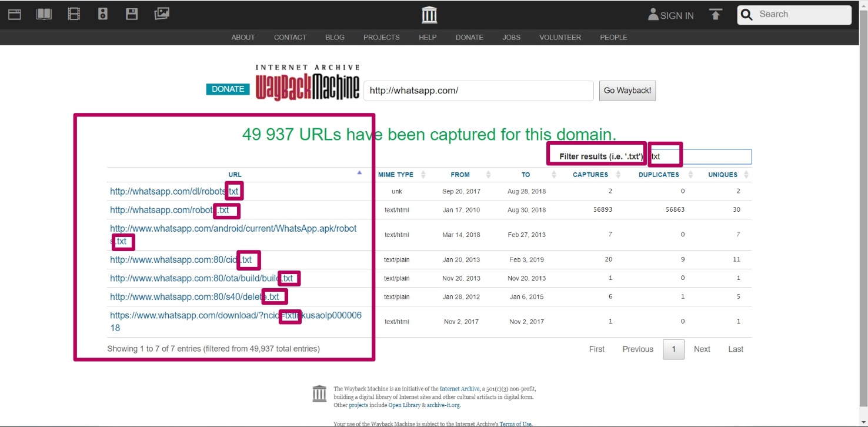Open the archive-it.org footer link
Screen dimensions: 868x427
443,405
